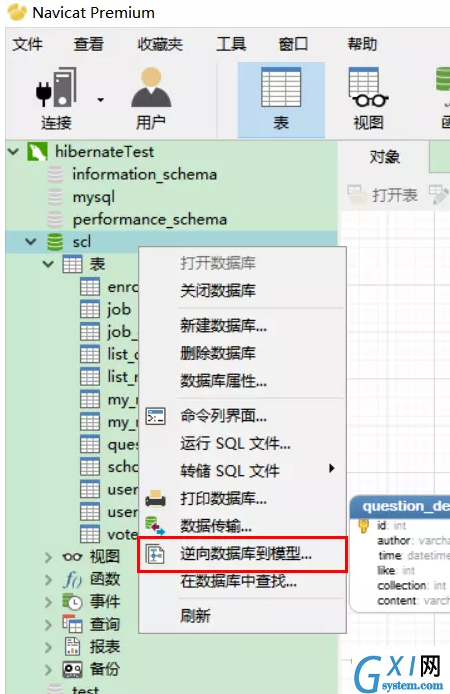Open the 工具 menu
This screenshot has width=450, height=694.
231,44
